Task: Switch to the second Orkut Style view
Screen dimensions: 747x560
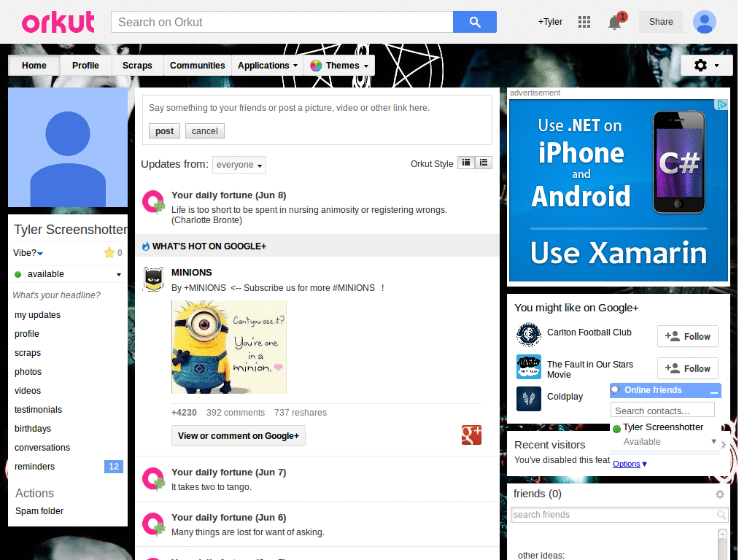Action: point(484,163)
